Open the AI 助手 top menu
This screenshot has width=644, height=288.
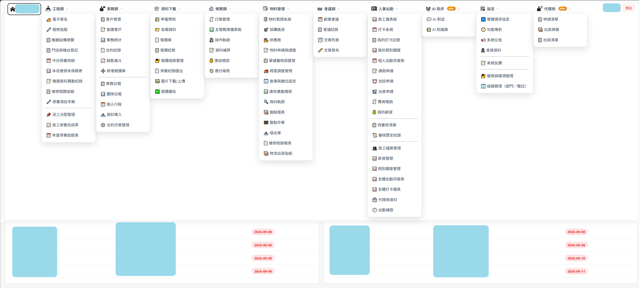443,9
